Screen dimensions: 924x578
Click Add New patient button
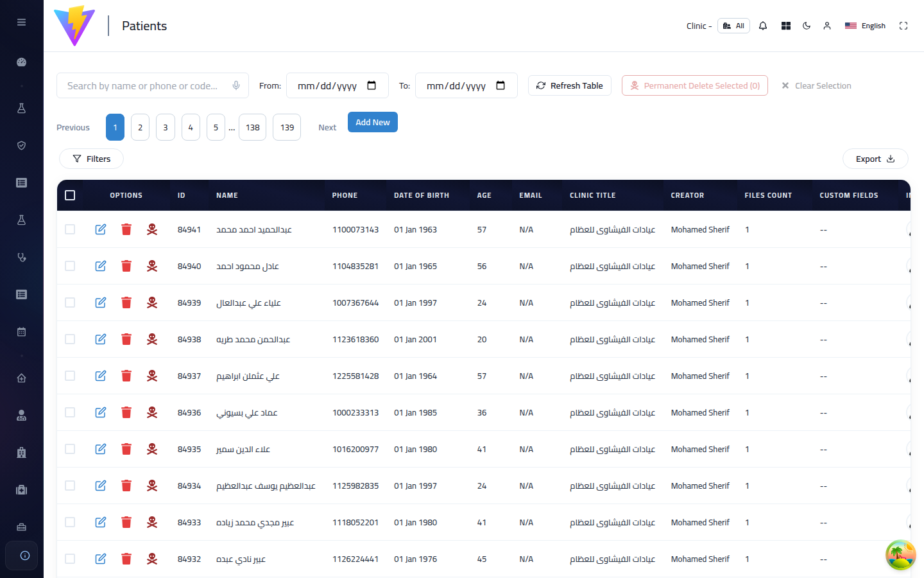pyautogui.click(x=373, y=122)
